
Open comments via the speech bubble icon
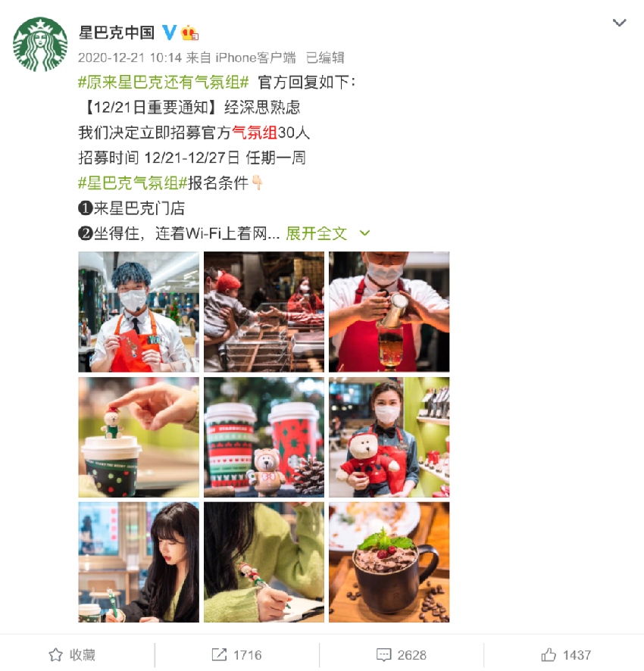383,655
